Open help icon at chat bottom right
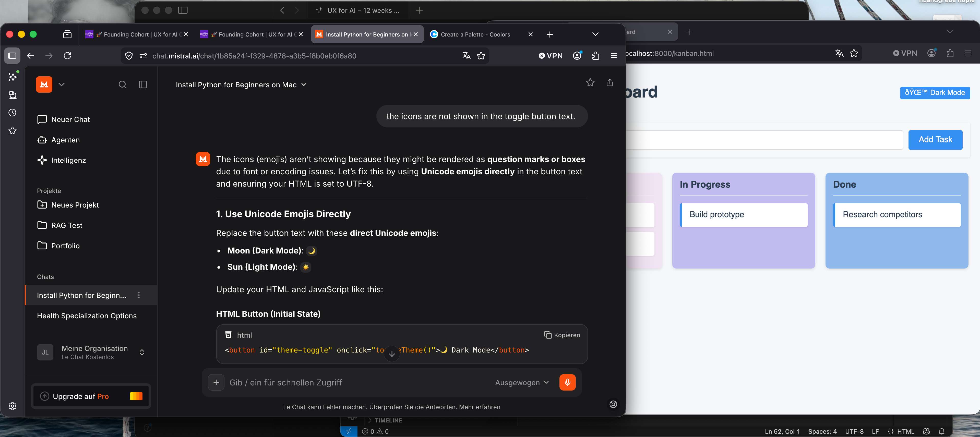The height and width of the screenshot is (437, 980). click(613, 404)
